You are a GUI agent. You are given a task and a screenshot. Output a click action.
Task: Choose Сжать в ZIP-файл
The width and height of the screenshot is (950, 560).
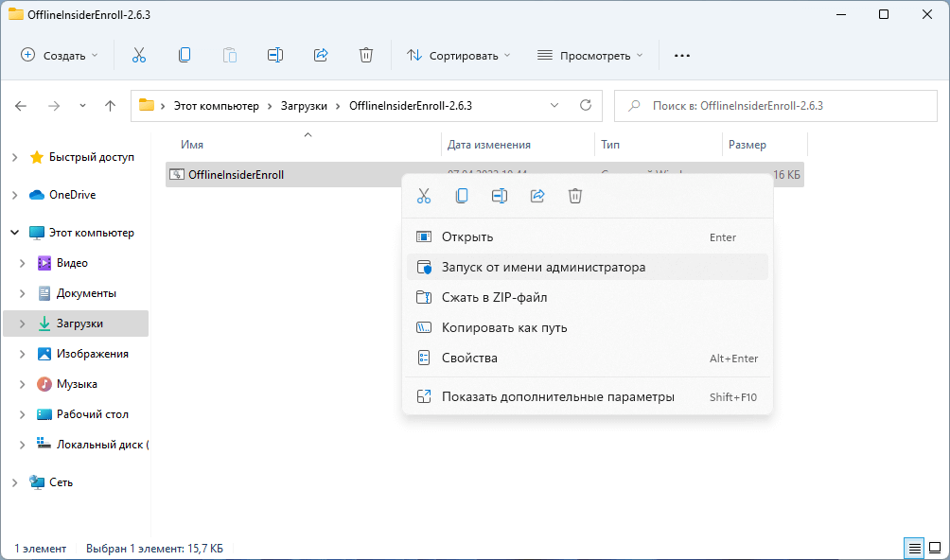pos(588,297)
